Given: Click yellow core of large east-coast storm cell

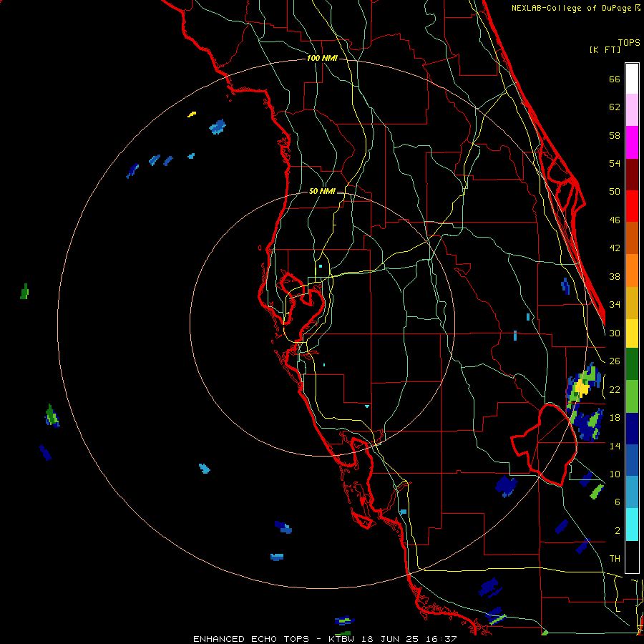Looking at the screenshot, I should [582, 388].
